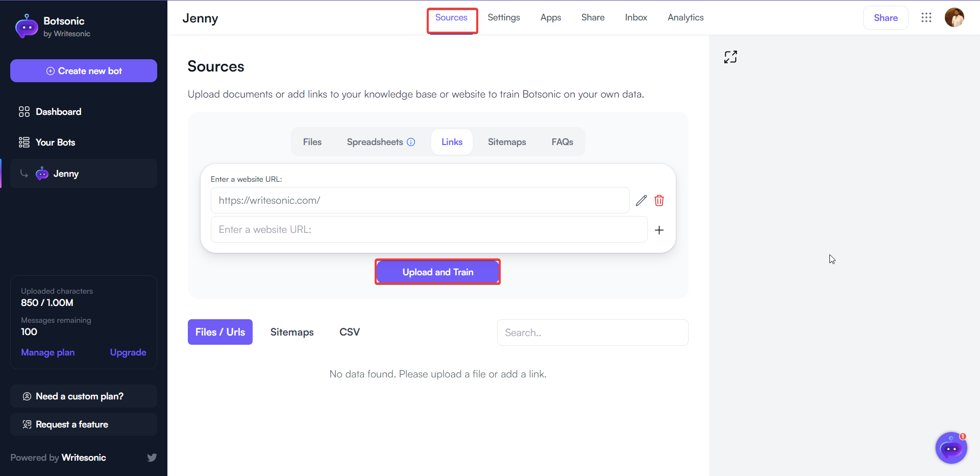Viewport: 980px width, 476px height.
Task: Expand the preview with the fullscreen icon
Action: (730, 57)
